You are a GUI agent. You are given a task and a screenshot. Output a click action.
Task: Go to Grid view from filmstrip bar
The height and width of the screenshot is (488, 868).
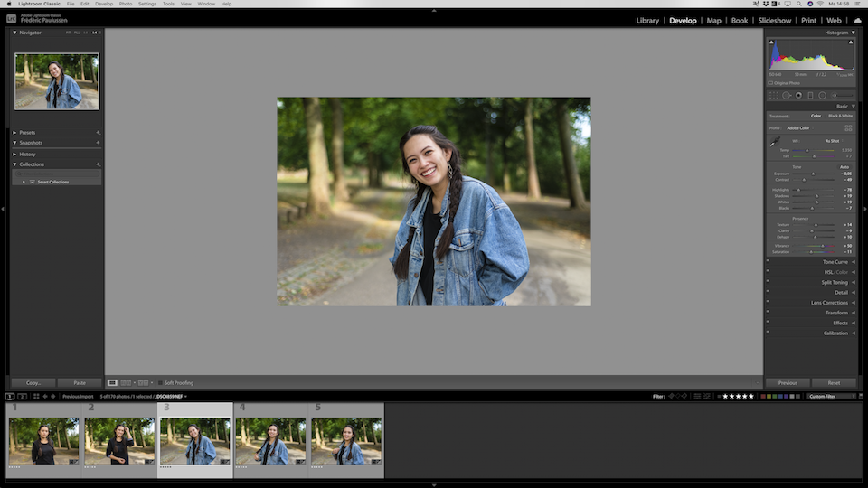click(x=36, y=396)
